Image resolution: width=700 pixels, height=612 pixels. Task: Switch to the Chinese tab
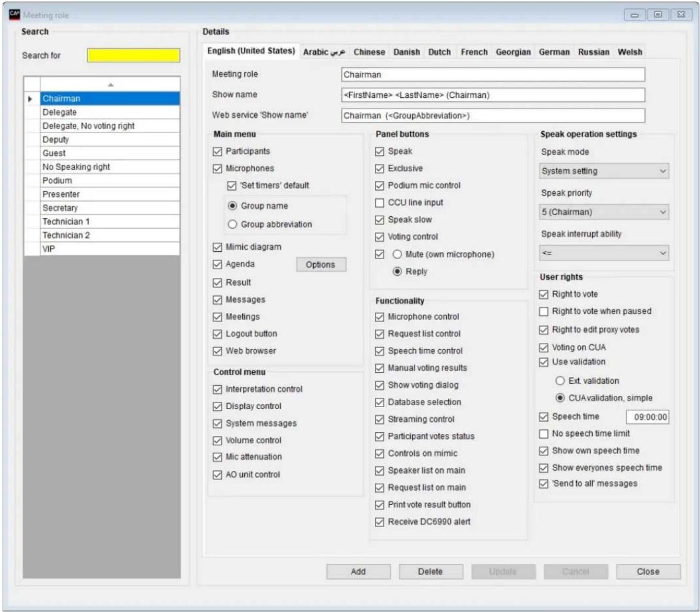pos(369,52)
